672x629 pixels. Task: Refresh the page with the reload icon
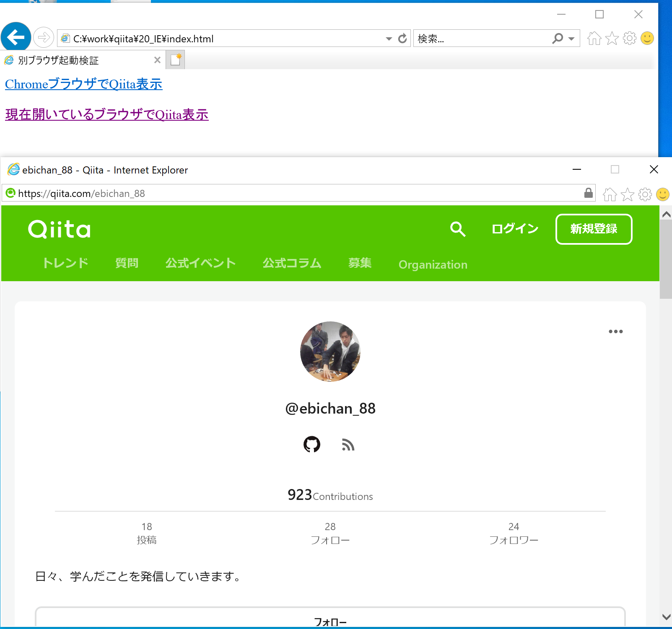(x=402, y=38)
